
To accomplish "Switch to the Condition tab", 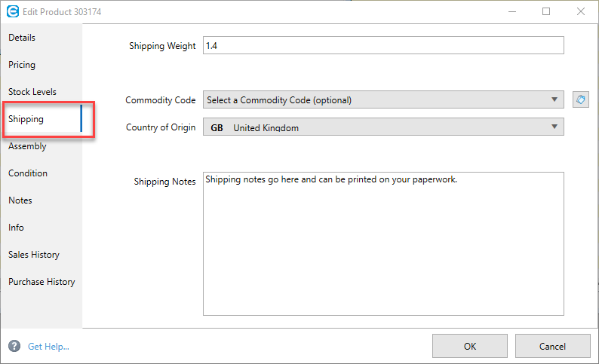I will [28, 173].
